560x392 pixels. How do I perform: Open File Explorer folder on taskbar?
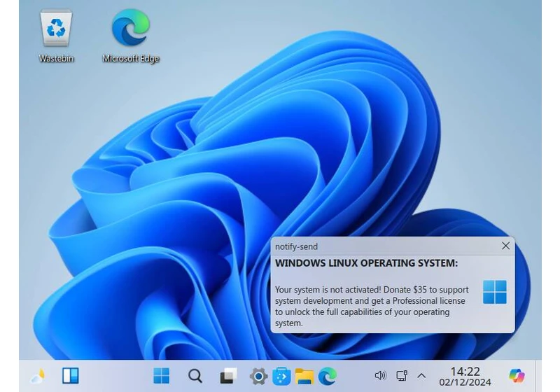pos(304,377)
